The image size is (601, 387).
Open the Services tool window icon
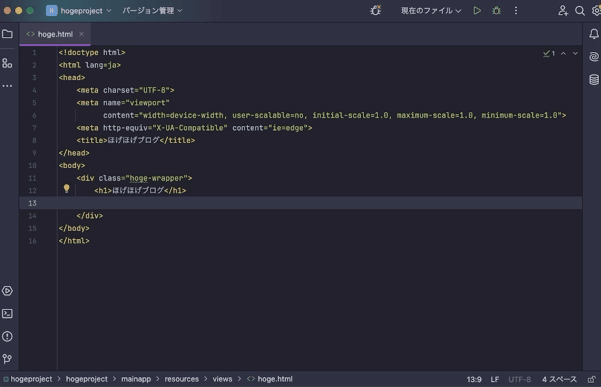7,291
